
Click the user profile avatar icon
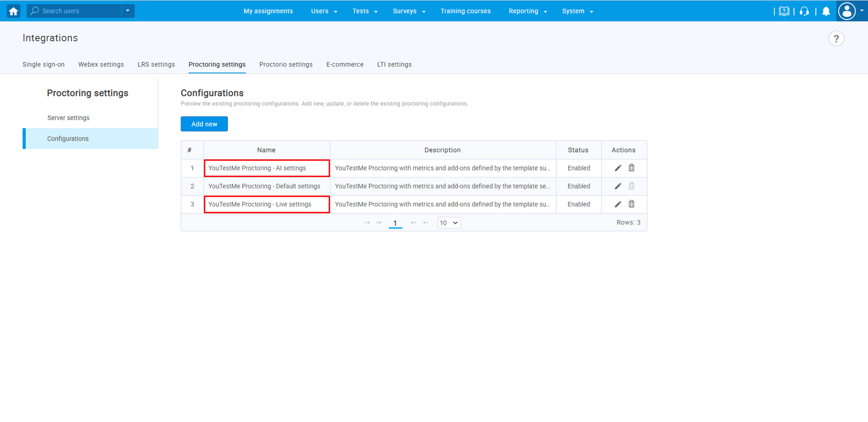click(x=847, y=11)
